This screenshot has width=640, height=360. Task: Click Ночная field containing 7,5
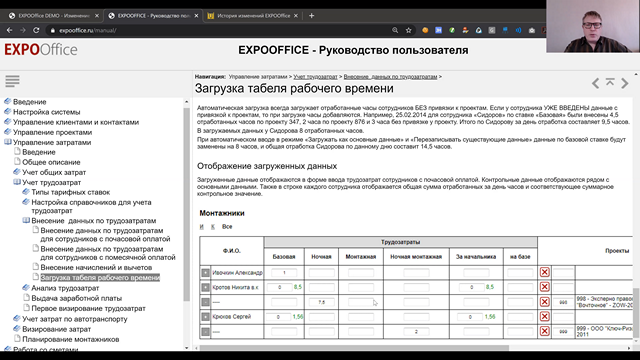(321, 302)
